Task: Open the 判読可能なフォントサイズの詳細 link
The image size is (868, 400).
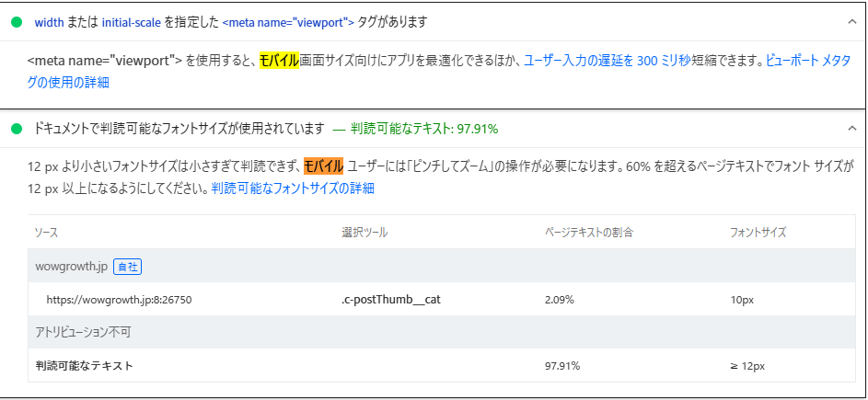Action: click(292, 189)
